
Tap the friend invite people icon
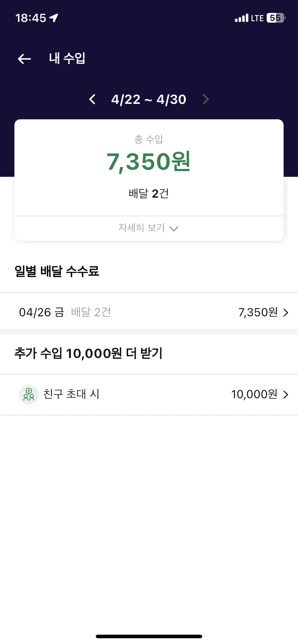coord(29,395)
